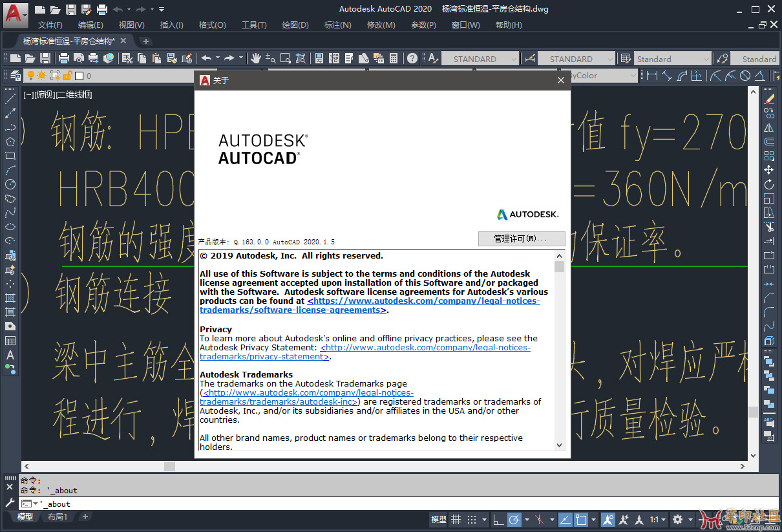This screenshot has height=532, width=782.
Task: Click the Table Style icon
Action: (x=626, y=58)
